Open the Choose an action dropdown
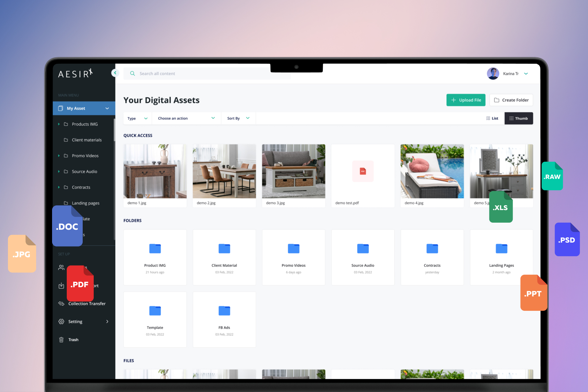This screenshot has height=392, width=588. (x=186, y=119)
